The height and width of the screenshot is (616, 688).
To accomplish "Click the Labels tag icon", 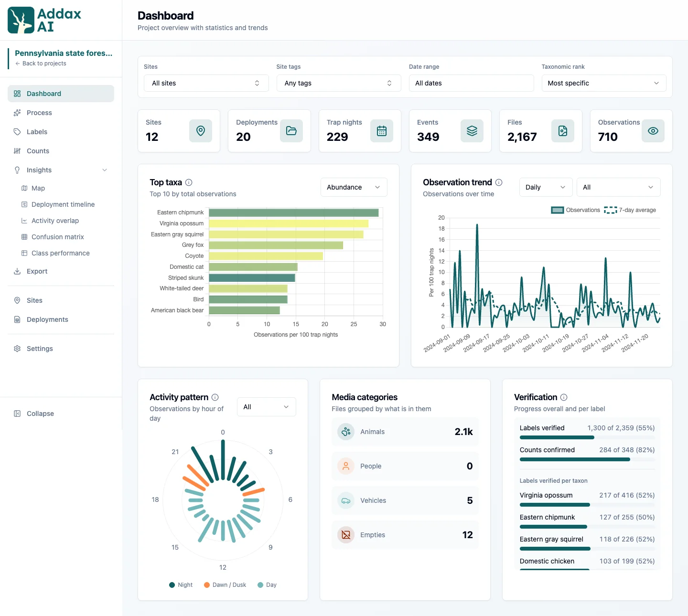I will [x=17, y=132].
